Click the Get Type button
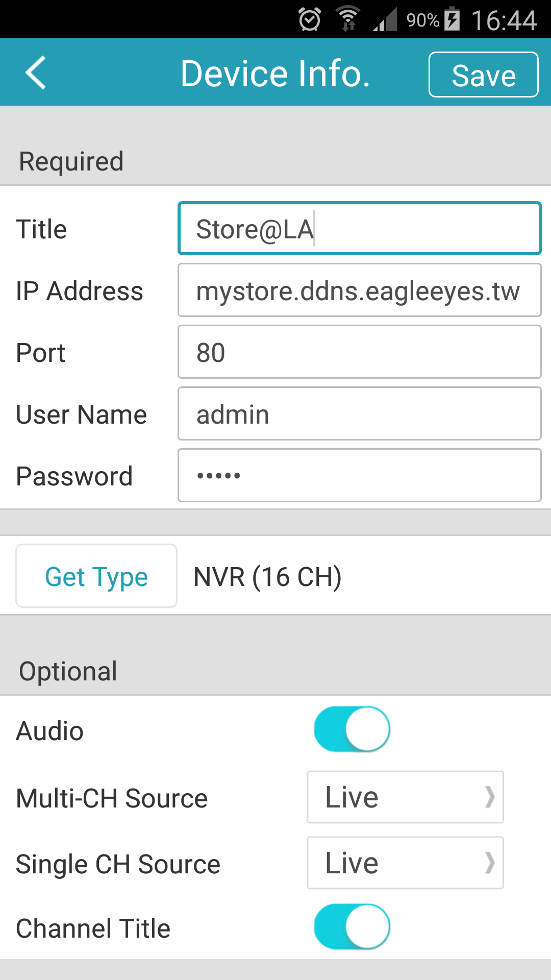The width and height of the screenshot is (551, 980). [96, 576]
